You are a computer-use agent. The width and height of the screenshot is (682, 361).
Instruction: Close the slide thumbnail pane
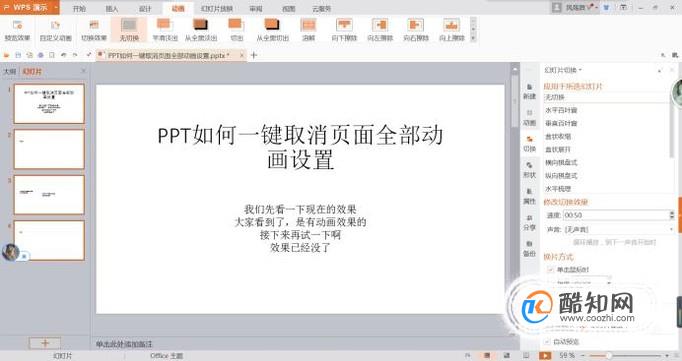click(83, 71)
